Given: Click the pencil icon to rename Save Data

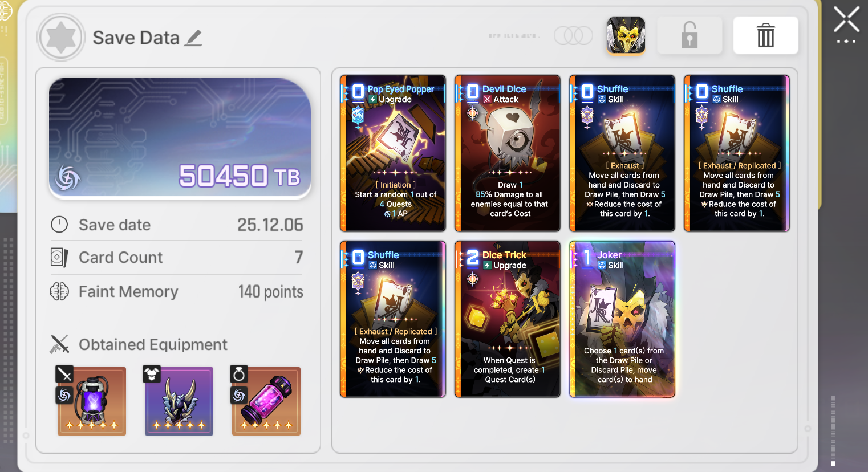Looking at the screenshot, I should (193, 38).
